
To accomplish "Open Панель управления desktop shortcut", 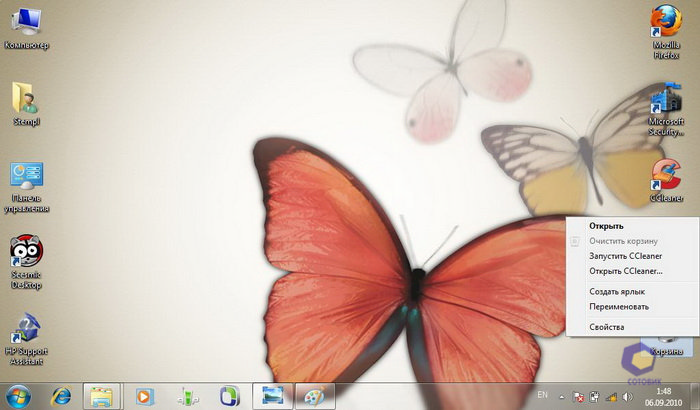I will click(x=26, y=178).
